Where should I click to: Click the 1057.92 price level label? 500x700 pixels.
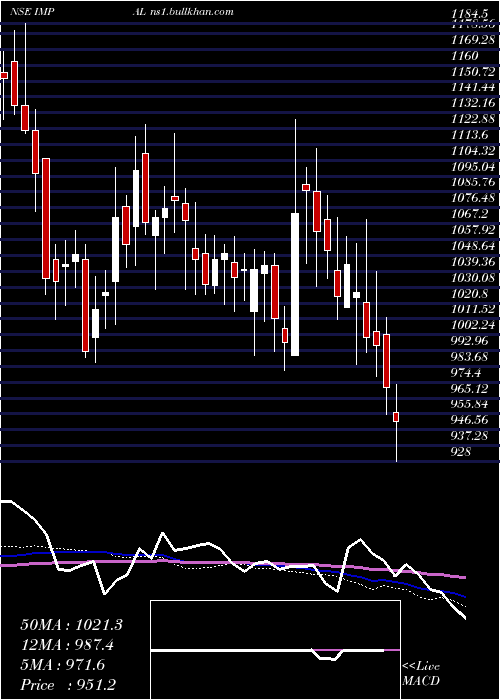[473, 230]
